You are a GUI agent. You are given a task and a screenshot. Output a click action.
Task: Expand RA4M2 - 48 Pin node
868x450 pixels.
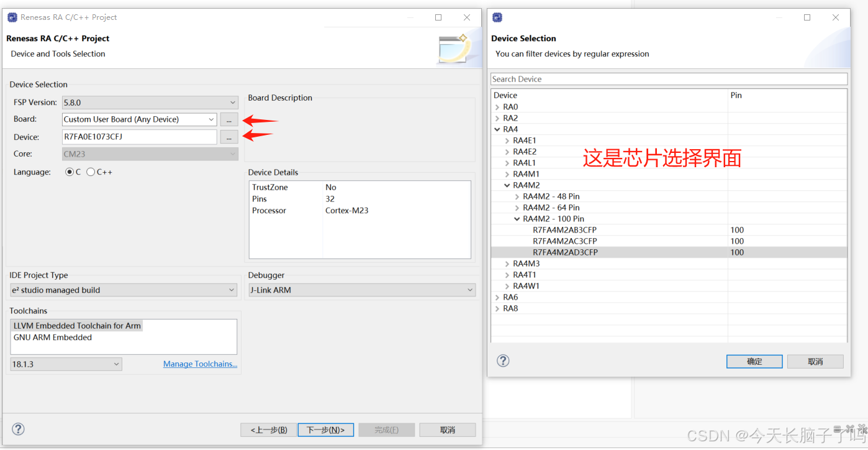[517, 196]
